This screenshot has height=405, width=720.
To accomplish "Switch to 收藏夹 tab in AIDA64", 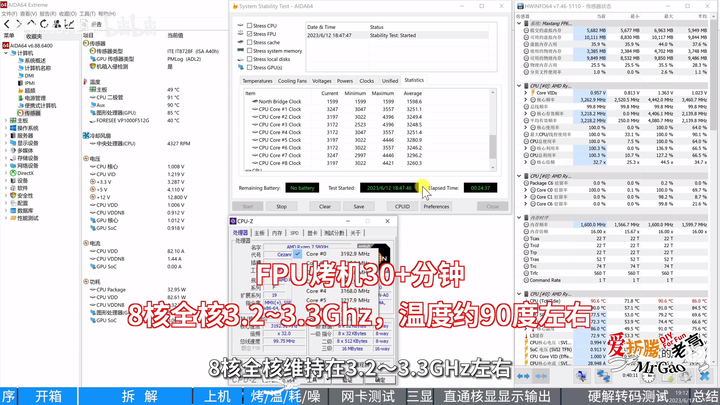I will tap(34, 36).
